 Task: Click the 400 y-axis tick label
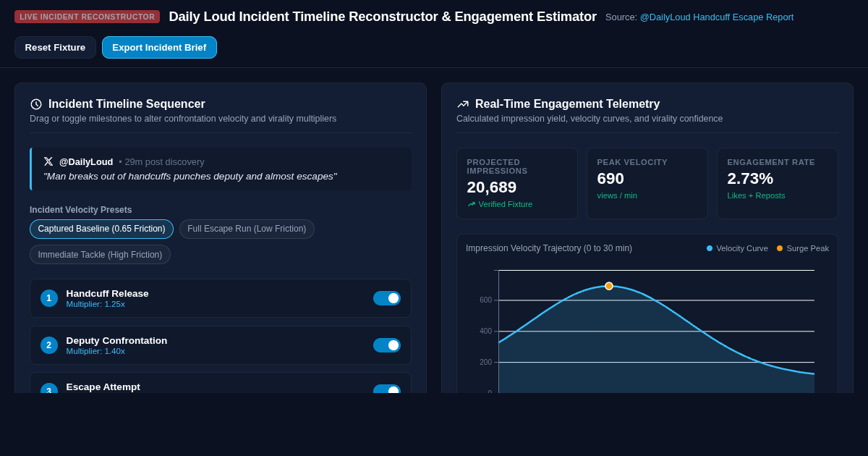coord(485,331)
